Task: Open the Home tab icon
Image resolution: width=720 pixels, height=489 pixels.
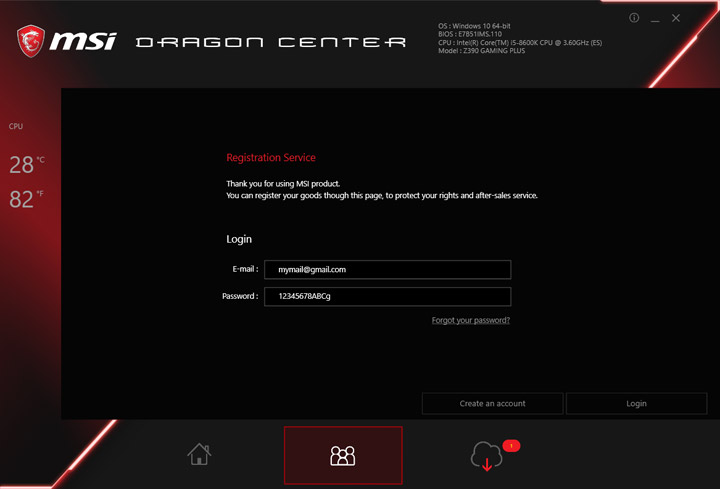Action: click(199, 454)
